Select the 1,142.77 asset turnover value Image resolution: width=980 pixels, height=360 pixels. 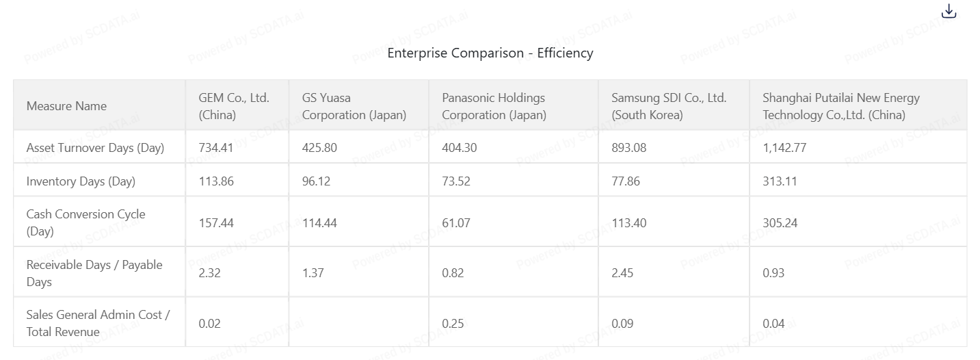[x=784, y=148]
